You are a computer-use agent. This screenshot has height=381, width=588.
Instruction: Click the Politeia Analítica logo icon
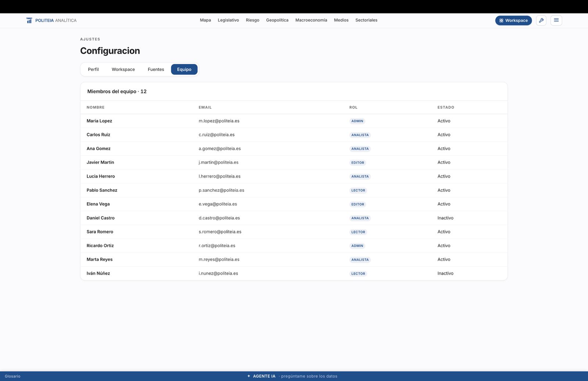[x=29, y=21]
